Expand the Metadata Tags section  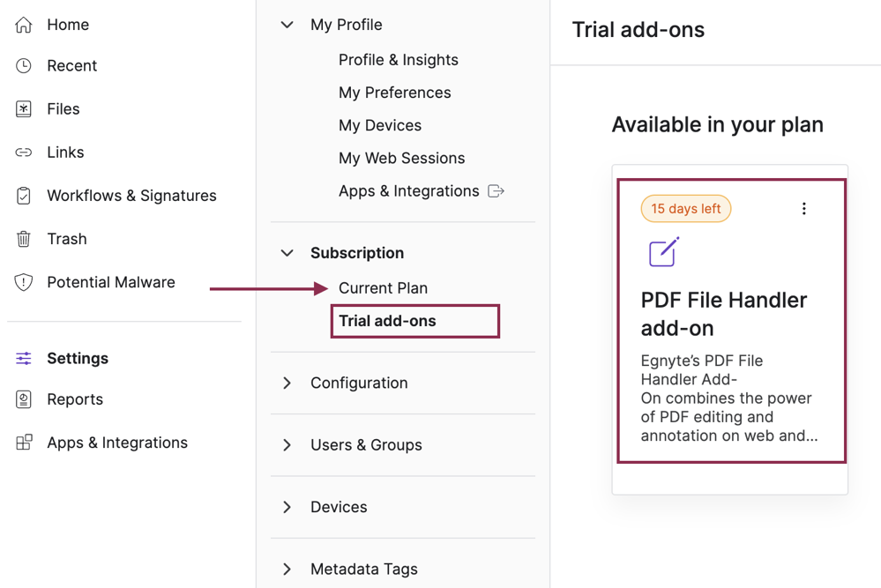point(287,569)
